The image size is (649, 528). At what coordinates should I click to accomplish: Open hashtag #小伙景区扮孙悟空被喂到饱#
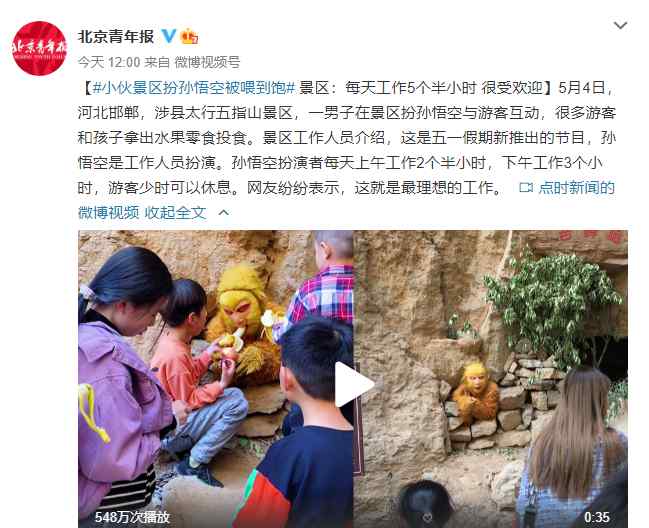click(194, 88)
